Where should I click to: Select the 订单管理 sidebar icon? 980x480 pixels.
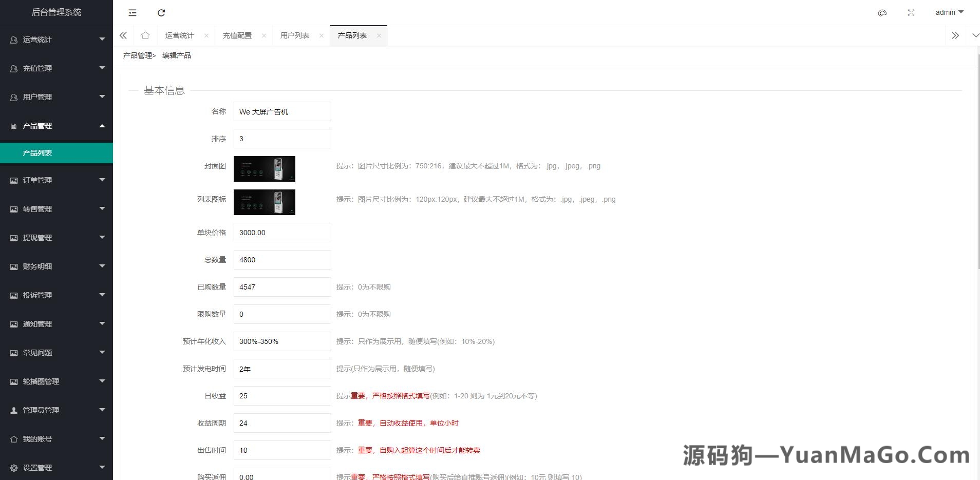point(14,180)
